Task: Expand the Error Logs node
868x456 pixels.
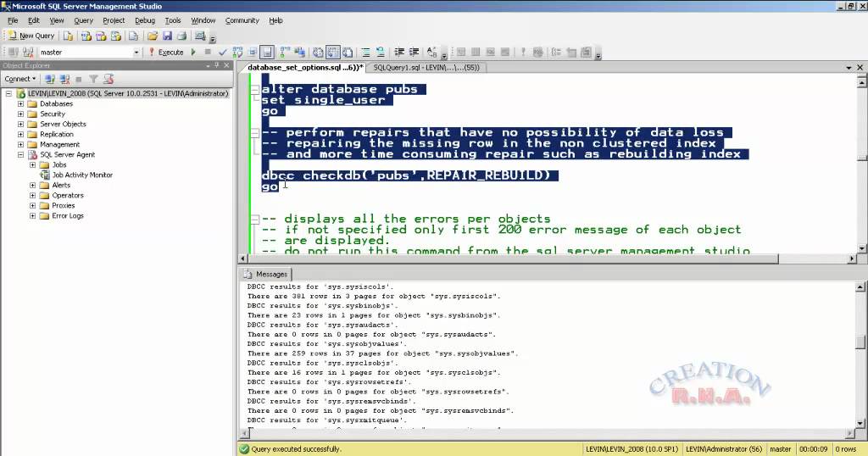Action: tap(33, 216)
